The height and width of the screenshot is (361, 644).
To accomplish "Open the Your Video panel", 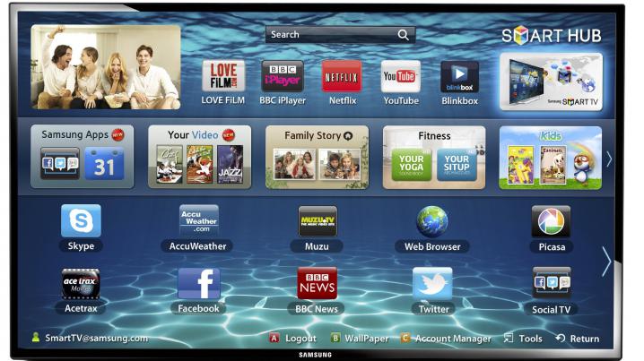I will [200, 157].
